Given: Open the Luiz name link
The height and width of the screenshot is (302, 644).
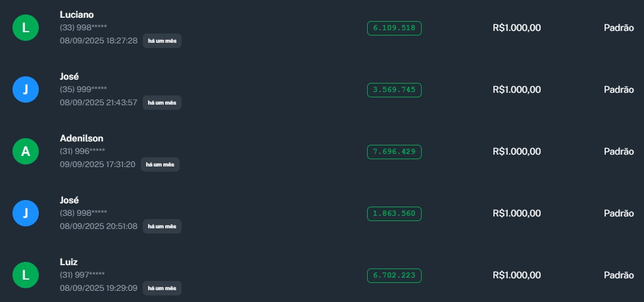Looking at the screenshot, I should [x=69, y=262].
